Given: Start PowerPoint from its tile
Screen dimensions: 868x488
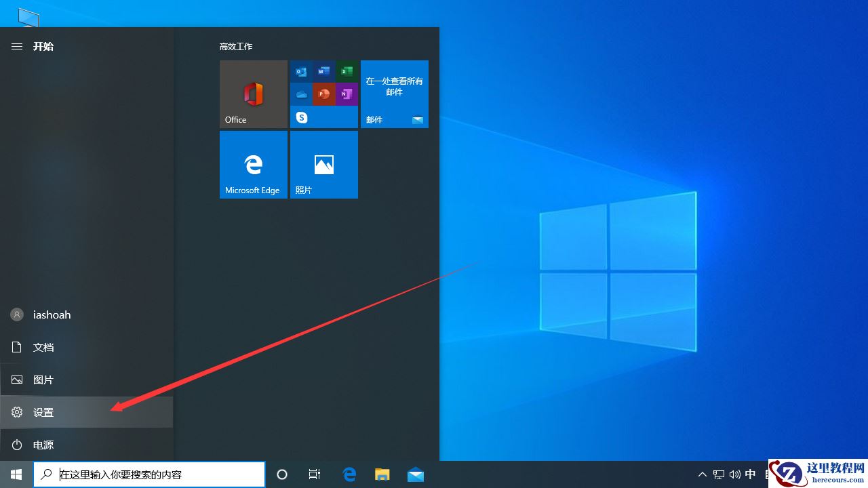Looking at the screenshot, I should coord(323,94).
